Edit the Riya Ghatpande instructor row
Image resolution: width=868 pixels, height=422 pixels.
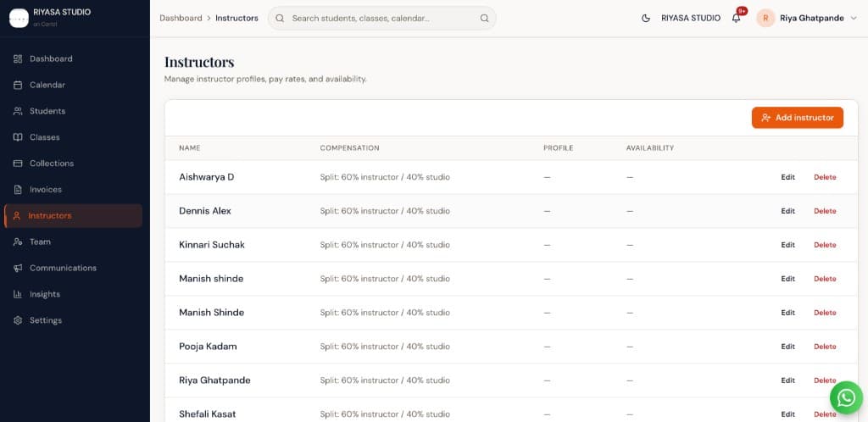[787, 380]
